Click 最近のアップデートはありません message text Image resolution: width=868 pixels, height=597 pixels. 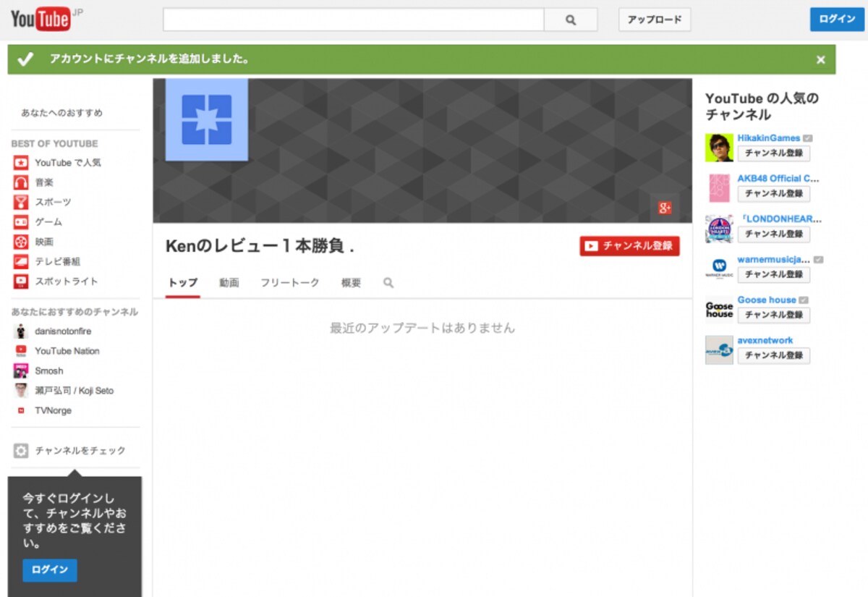[422, 329]
